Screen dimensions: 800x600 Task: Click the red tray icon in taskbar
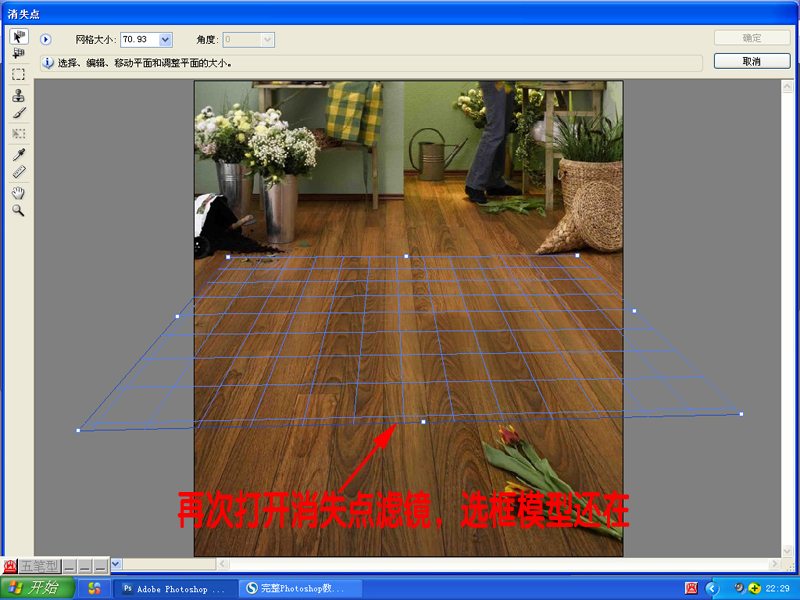691,588
